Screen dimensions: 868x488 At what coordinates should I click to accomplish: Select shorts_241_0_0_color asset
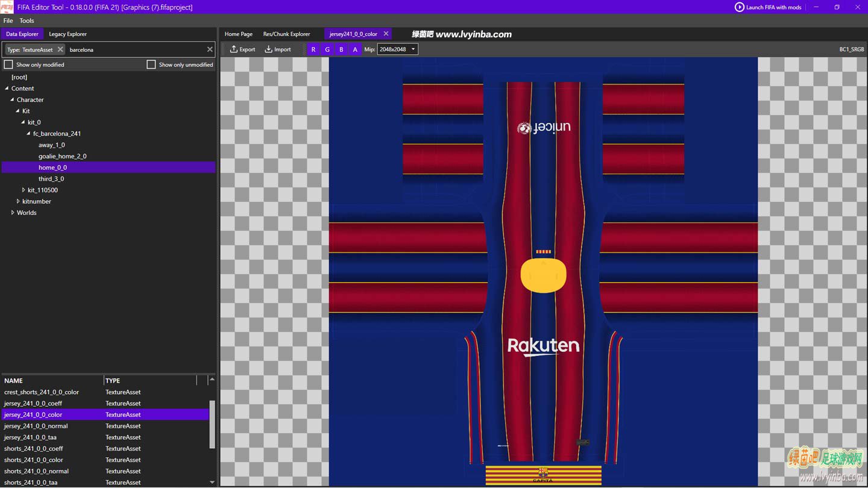105,460
